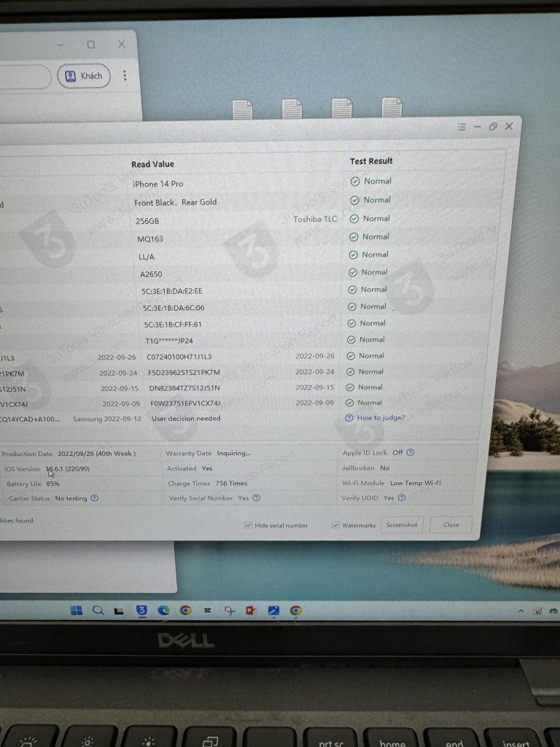Select the F0W23751EPV1CX74J read value

tap(185, 403)
